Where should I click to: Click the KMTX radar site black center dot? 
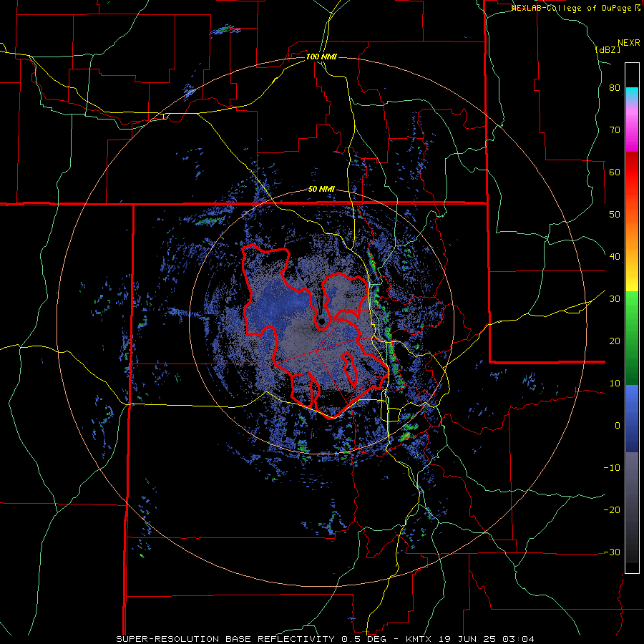pos(321,321)
